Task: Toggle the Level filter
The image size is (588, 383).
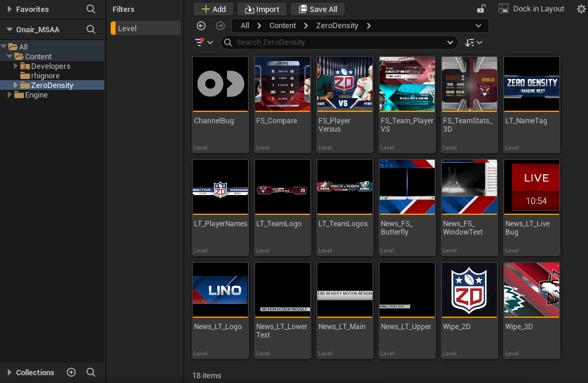Action: click(x=146, y=28)
